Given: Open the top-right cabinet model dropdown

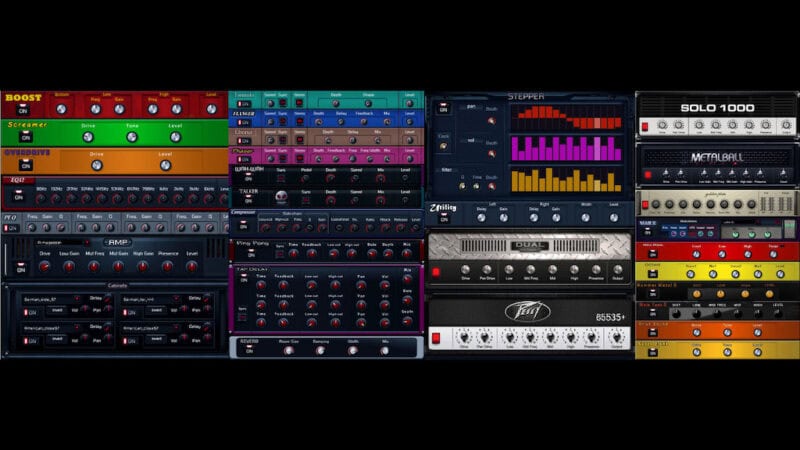Looking at the screenshot, I should [152, 299].
